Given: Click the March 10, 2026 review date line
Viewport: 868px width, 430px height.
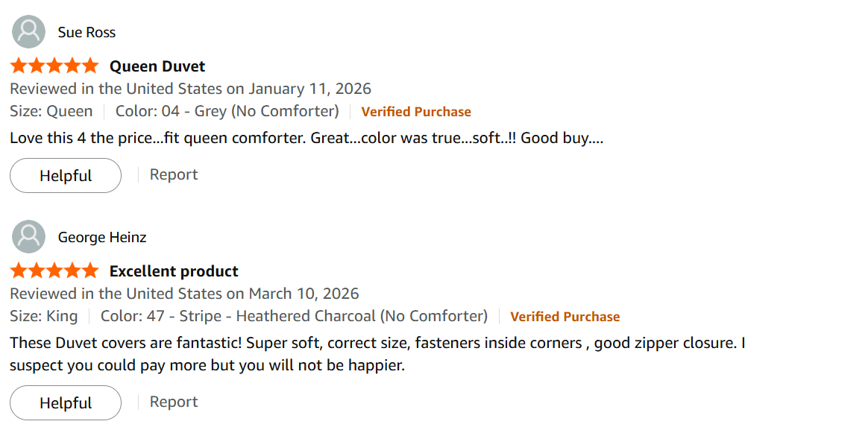Looking at the screenshot, I should (x=184, y=294).
